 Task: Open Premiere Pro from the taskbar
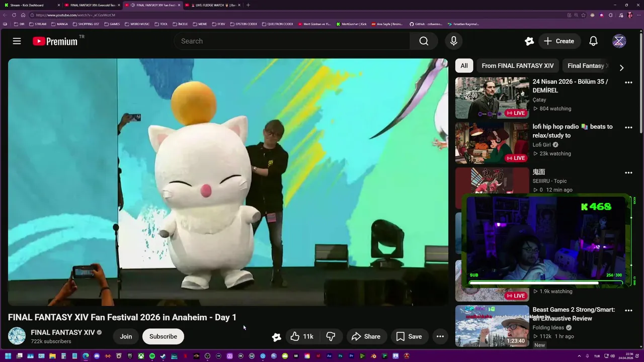point(351,356)
